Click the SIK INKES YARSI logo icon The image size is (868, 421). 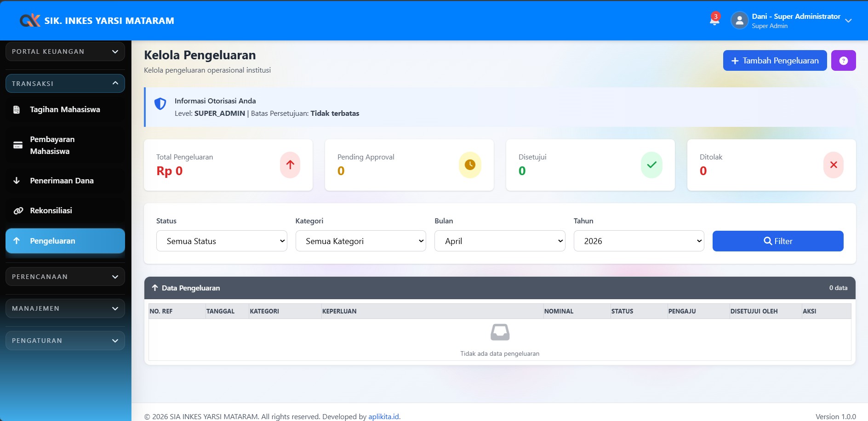click(30, 21)
